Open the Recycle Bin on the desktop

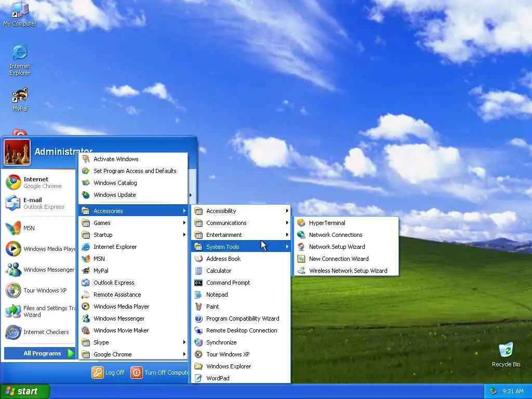pyautogui.click(x=506, y=355)
